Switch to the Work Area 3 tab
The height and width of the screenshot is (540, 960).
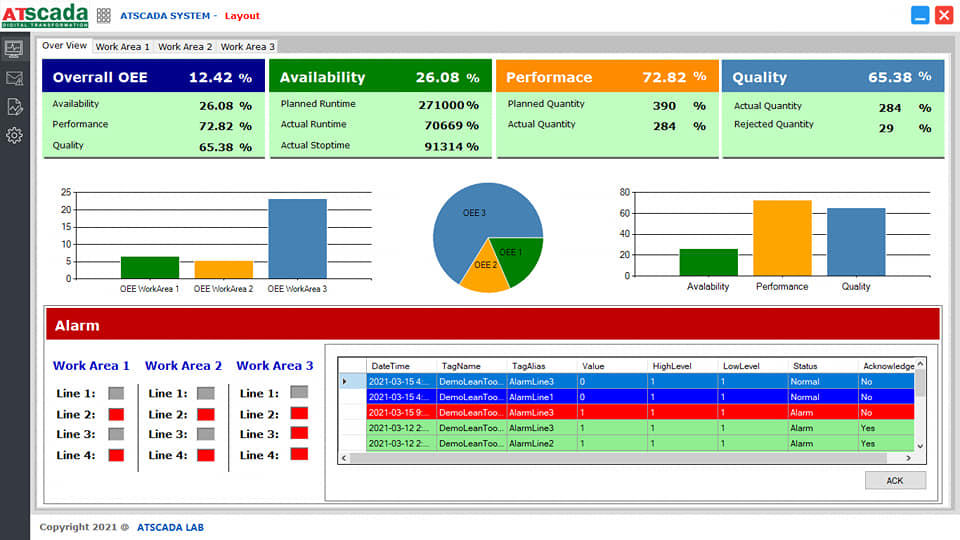(x=247, y=46)
